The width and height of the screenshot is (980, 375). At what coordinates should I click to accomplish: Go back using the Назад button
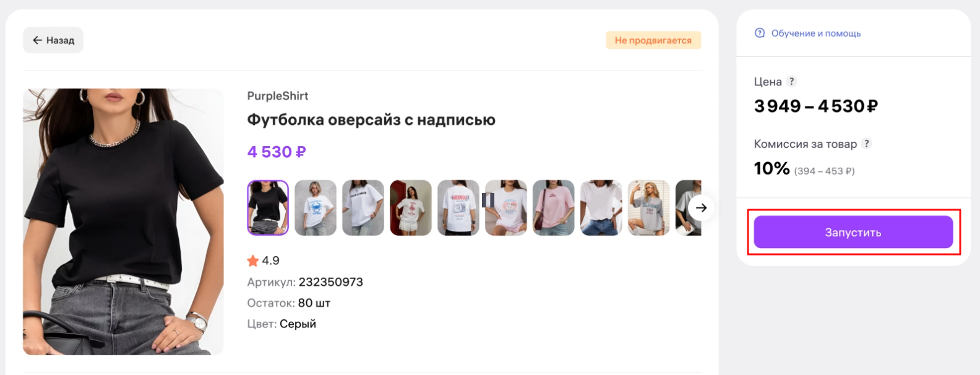tap(53, 40)
